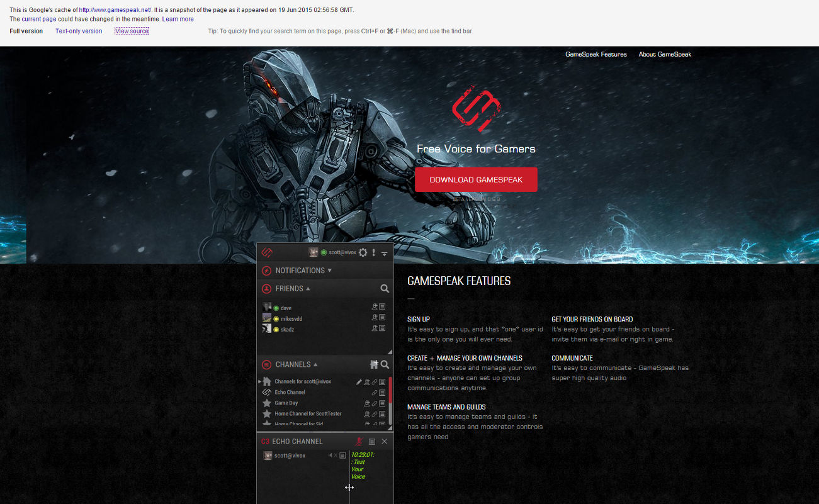Mute scott@vivox speaker icon in Echo Channel
Image resolution: width=819 pixels, height=504 pixels.
tap(330, 456)
